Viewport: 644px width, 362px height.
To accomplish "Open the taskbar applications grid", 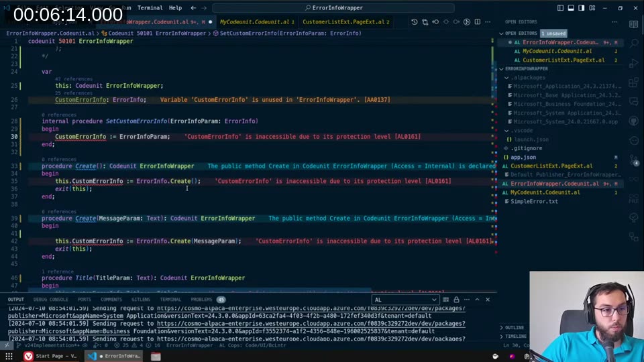I will (x=9, y=356).
